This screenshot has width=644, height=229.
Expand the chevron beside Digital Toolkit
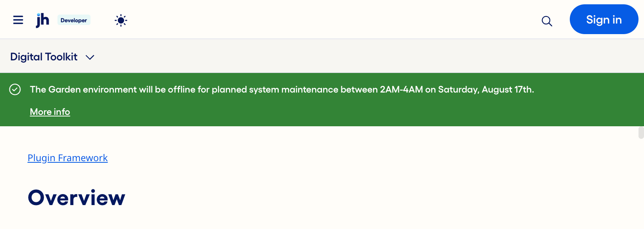click(x=90, y=58)
